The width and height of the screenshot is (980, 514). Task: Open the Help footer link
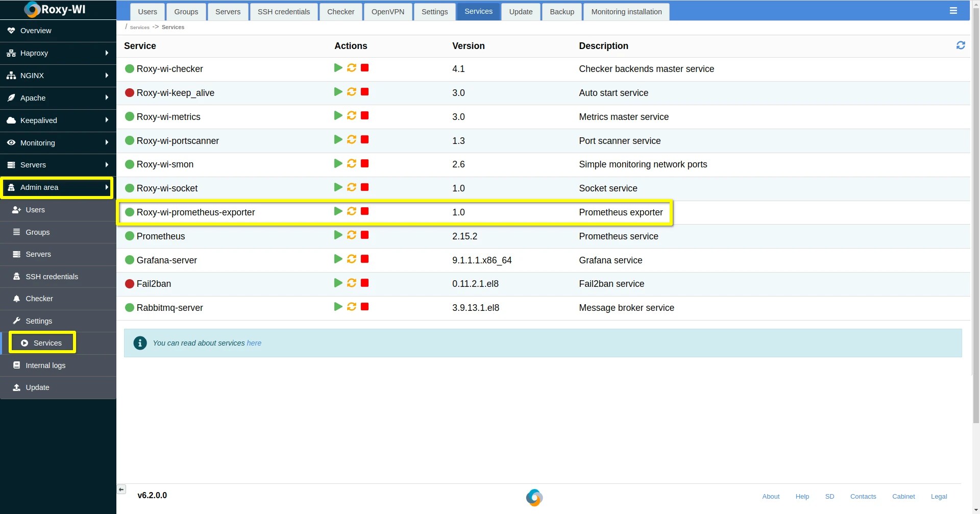pos(802,496)
